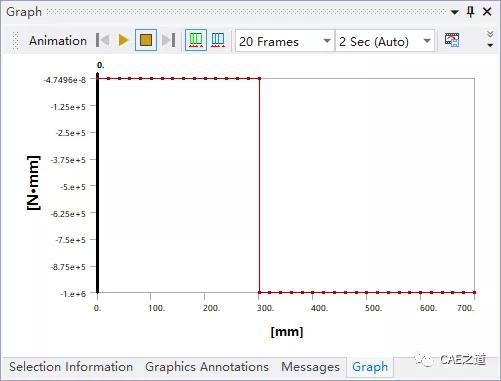Play the animation
This screenshot has height=381, width=501.
[x=123, y=40]
